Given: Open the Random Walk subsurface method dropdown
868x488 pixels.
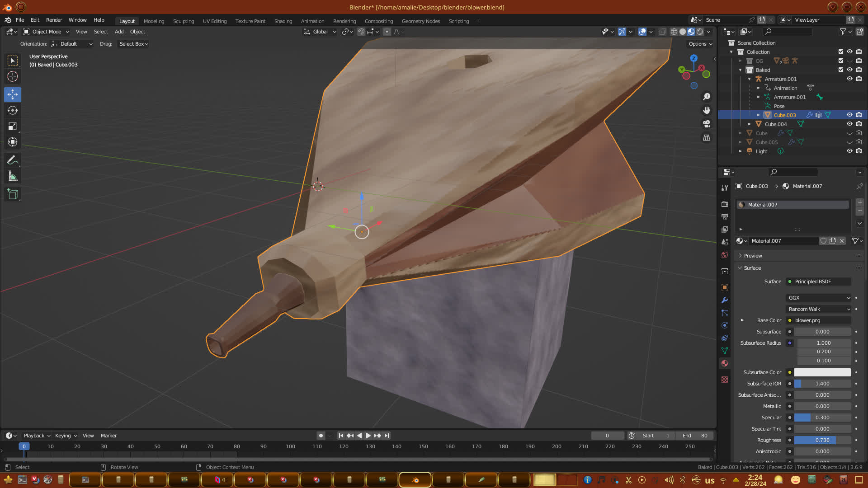Looking at the screenshot, I should pyautogui.click(x=819, y=309).
